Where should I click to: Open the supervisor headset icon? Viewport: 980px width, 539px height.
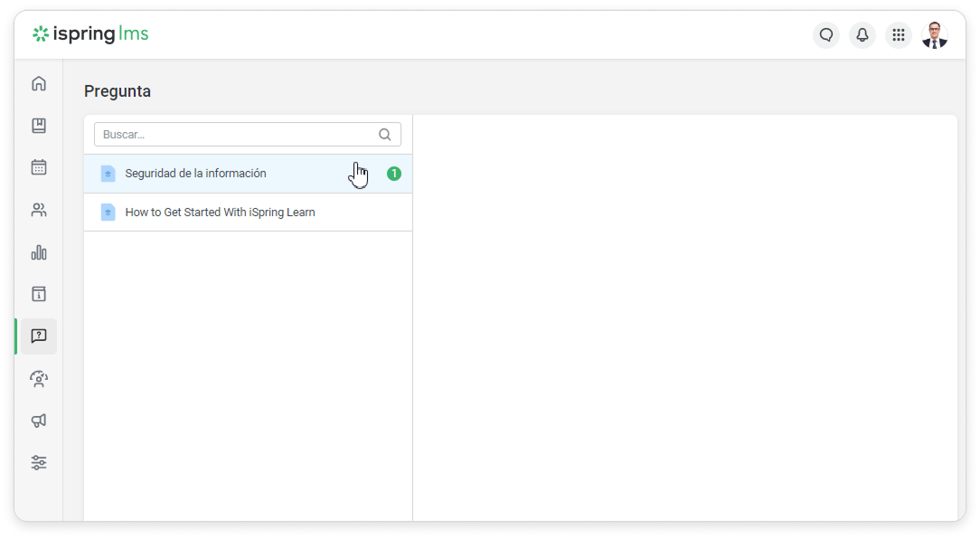[39, 379]
